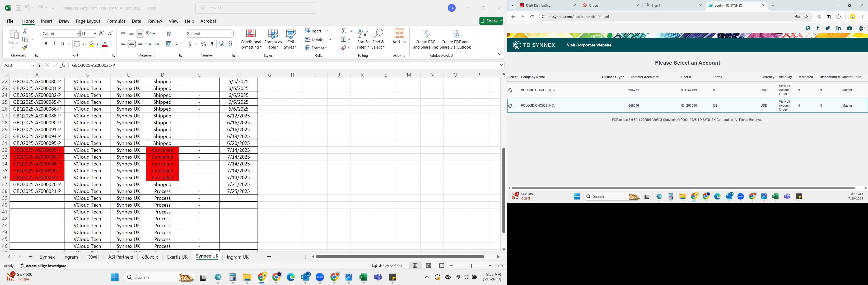Click Create PDF and Share link icon
This screenshot has height=285, width=868.
[x=425, y=39]
